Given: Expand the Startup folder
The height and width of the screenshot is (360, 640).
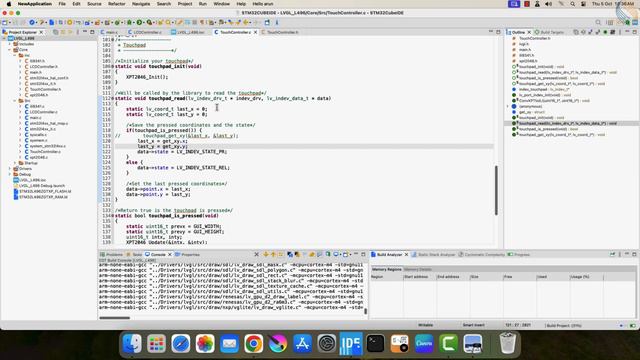Looking at the screenshot, I should 16,163.
